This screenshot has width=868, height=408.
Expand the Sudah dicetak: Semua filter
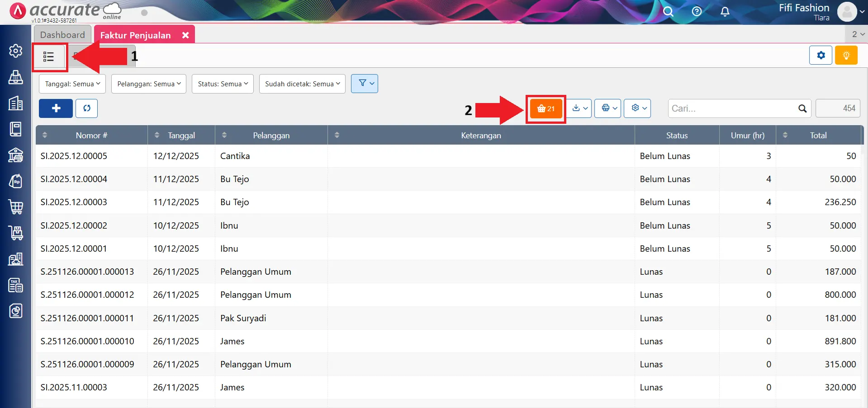302,84
